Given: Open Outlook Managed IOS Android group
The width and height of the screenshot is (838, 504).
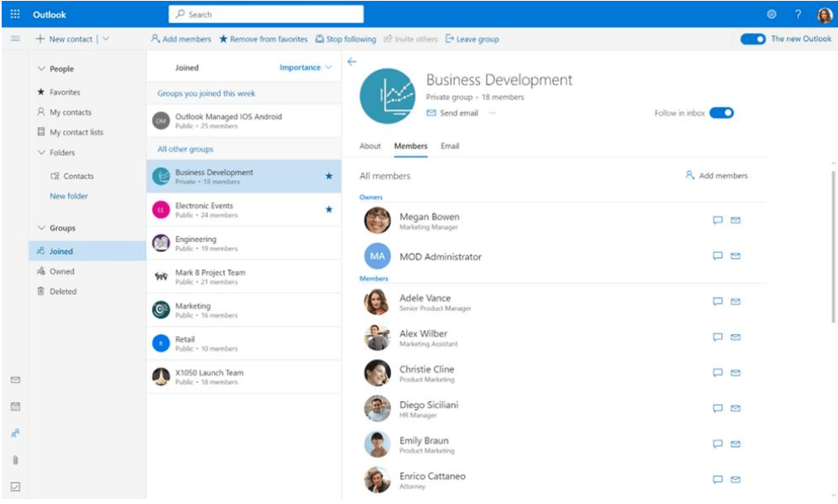Looking at the screenshot, I should 244,121.
